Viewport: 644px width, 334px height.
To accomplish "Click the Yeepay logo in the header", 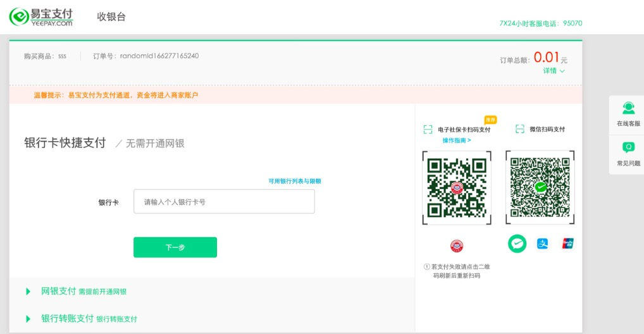I will pos(41,17).
